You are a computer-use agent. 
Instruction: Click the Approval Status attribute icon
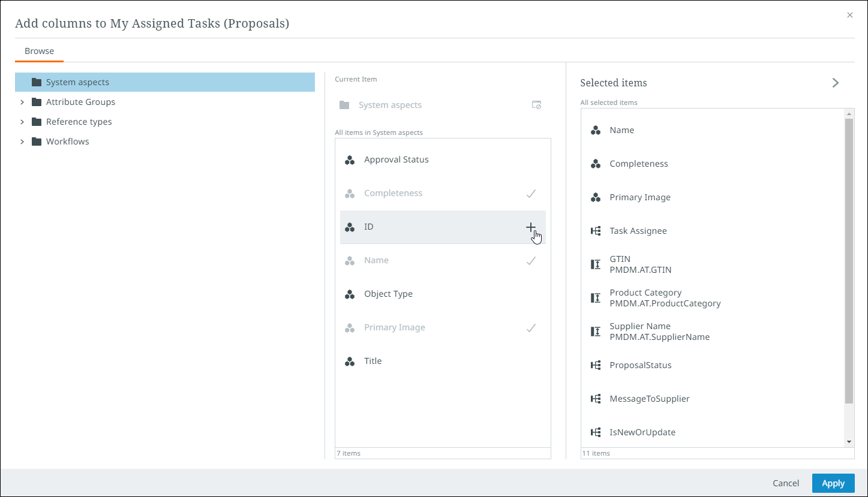pyautogui.click(x=350, y=160)
